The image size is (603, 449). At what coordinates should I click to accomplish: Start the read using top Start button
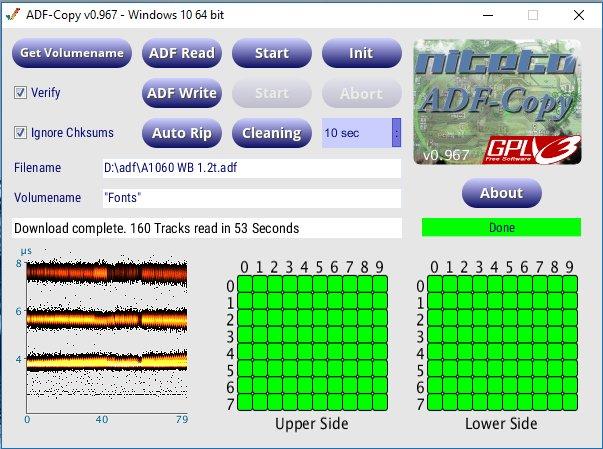click(x=271, y=53)
